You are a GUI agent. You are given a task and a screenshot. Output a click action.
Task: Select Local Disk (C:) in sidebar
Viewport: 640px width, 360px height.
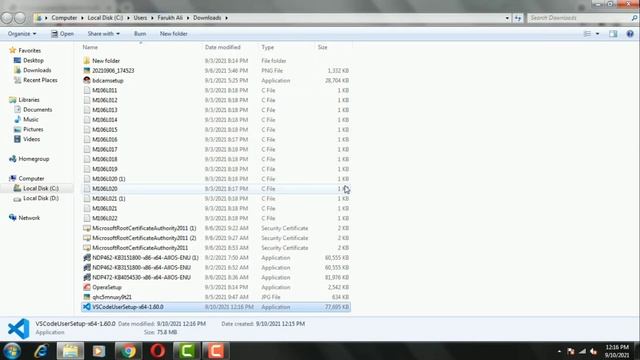[x=41, y=188]
